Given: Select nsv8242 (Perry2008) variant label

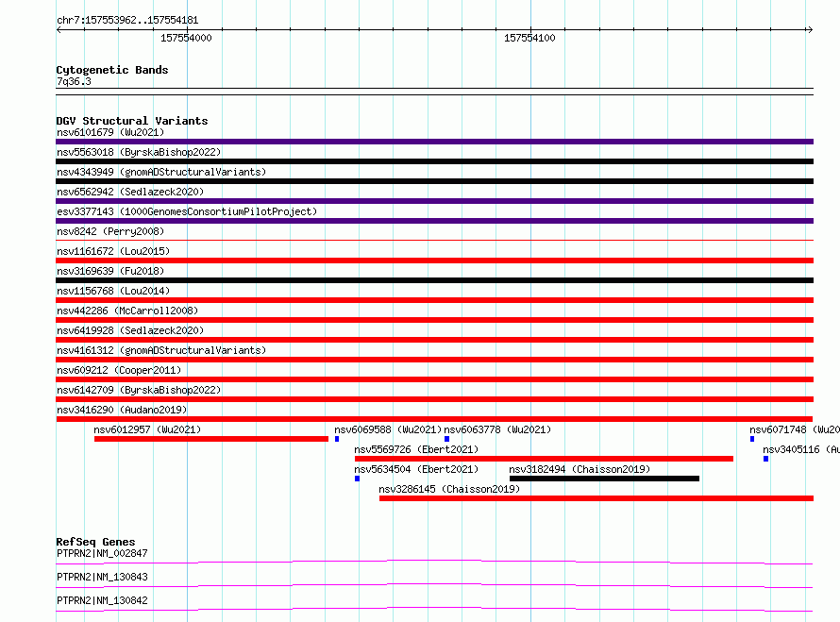Looking at the screenshot, I should tap(110, 231).
